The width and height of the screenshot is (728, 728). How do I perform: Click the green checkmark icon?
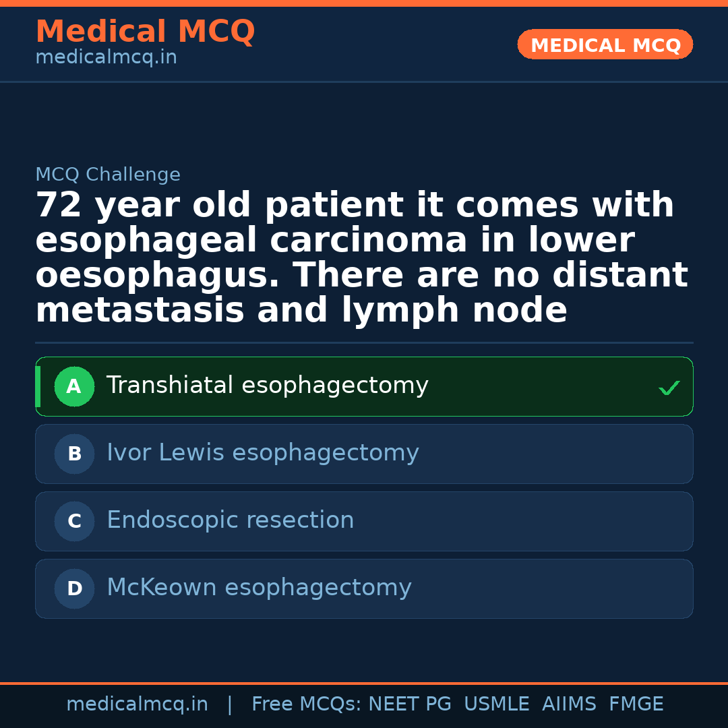pyautogui.click(x=669, y=388)
